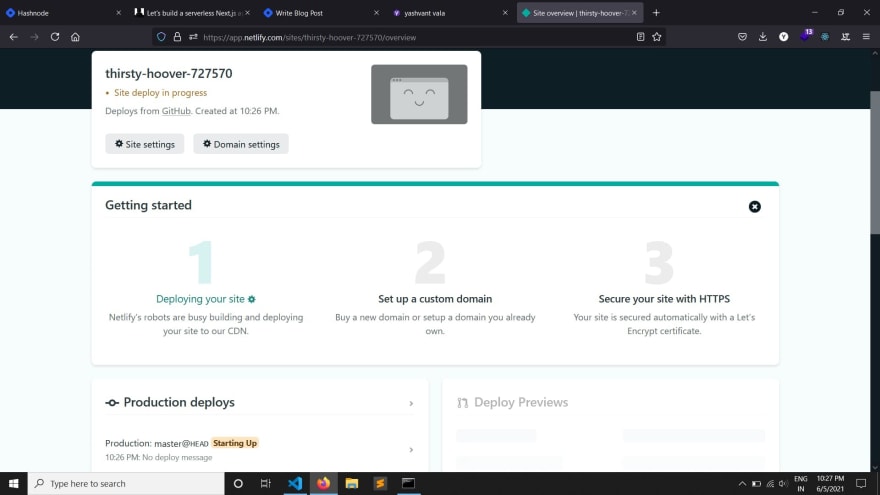The height and width of the screenshot is (495, 880).
Task: Close the Hashnode tab
Action: pos(118,12)
